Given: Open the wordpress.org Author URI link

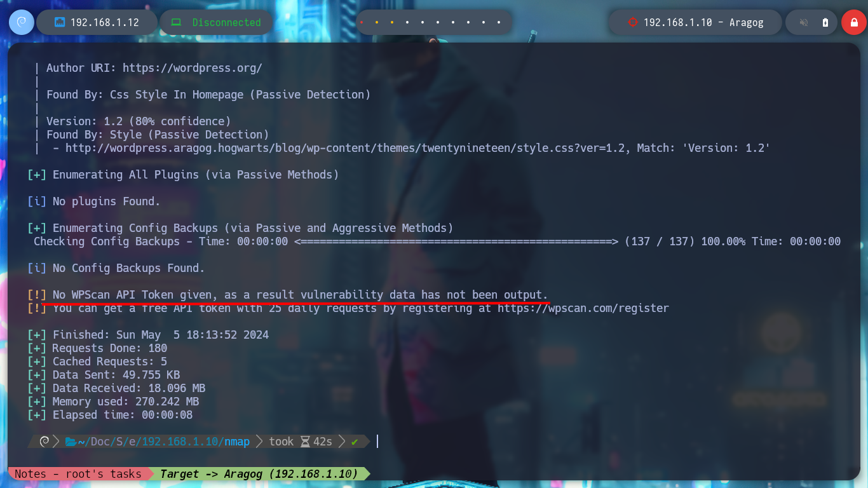Looking at the screenshot, I should 193,68.
